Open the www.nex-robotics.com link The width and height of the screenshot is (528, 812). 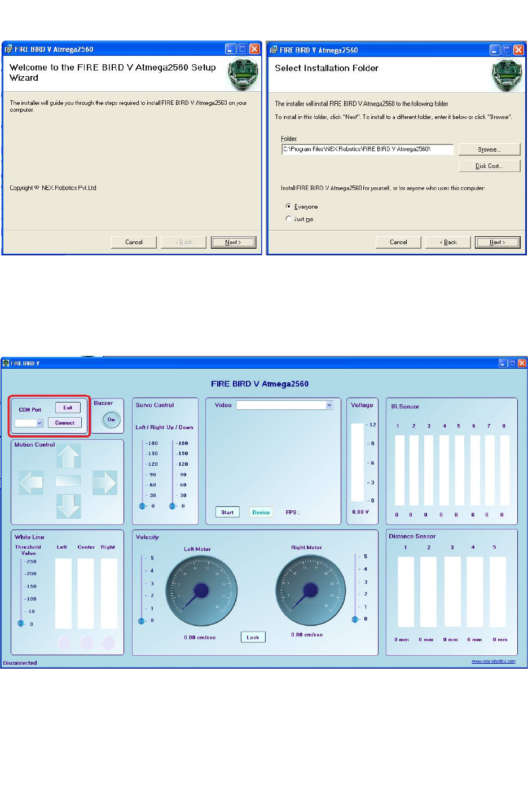pyautogui.click(x=494, y=661)
